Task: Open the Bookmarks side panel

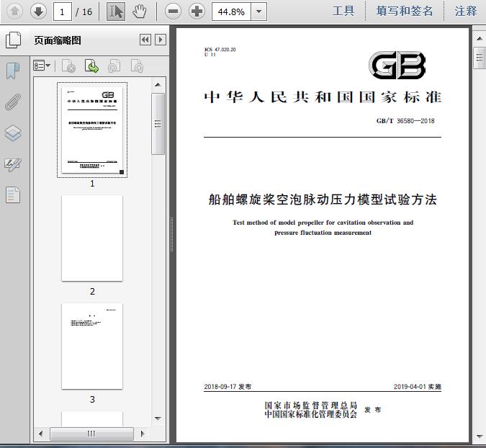Action: pos(13,71)
